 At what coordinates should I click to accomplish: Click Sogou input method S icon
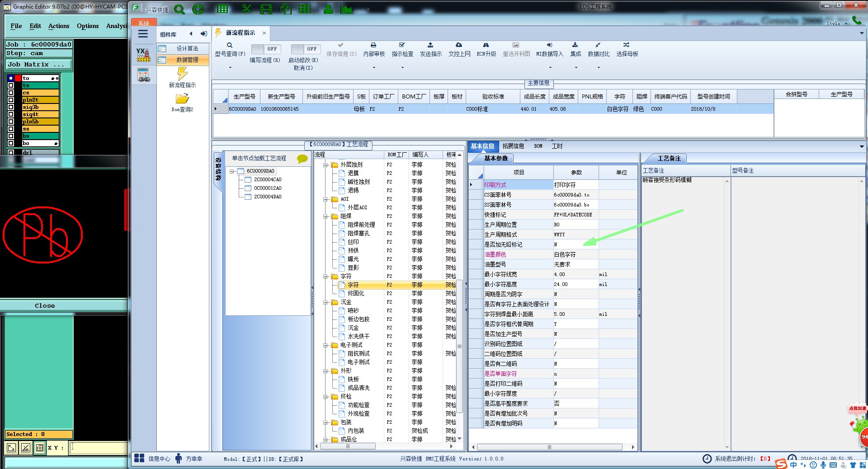pos(781,464)
